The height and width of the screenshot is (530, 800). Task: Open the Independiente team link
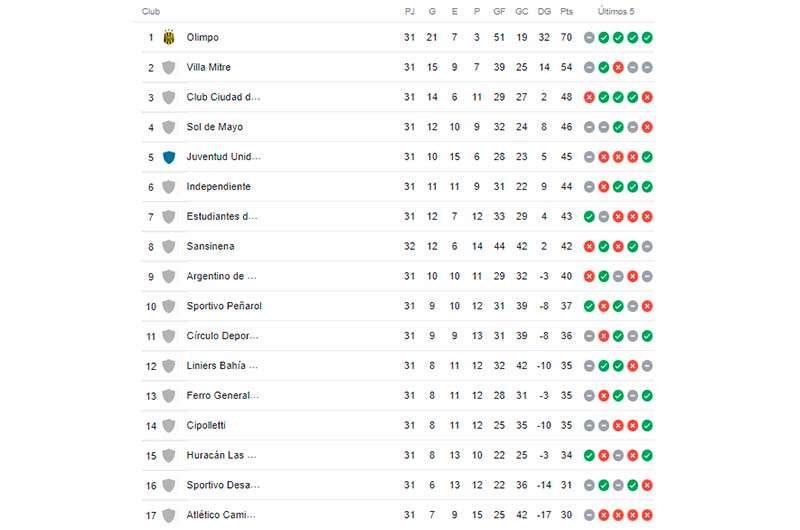218,187
